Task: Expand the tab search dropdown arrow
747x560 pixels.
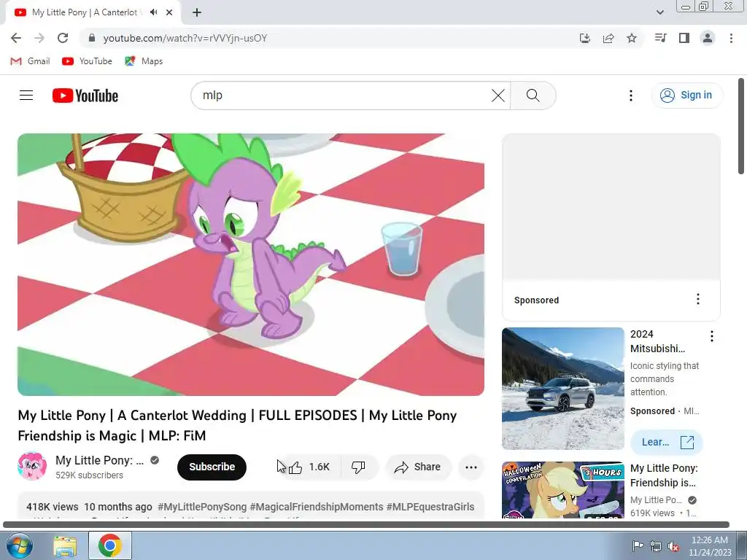Action: point(659,12)
